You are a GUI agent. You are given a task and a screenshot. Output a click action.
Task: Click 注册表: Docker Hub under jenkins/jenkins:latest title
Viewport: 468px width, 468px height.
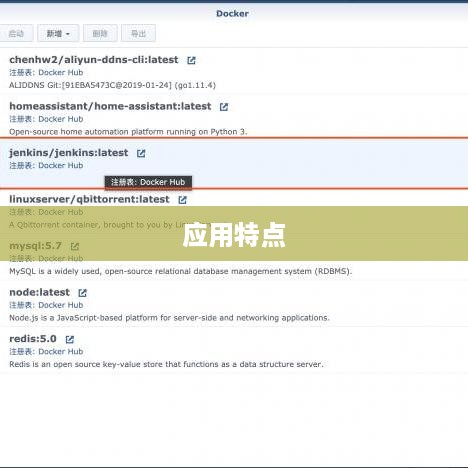point(46,166)
